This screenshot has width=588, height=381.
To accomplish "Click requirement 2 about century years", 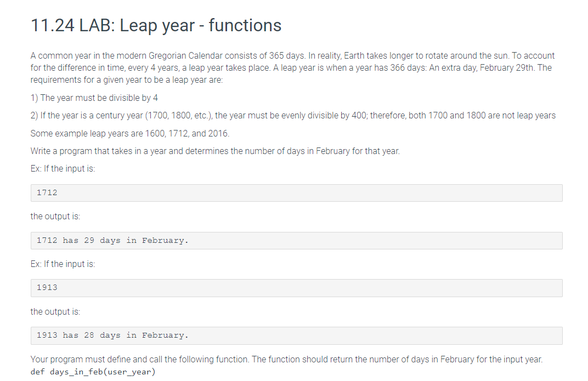I will point(293,116).
